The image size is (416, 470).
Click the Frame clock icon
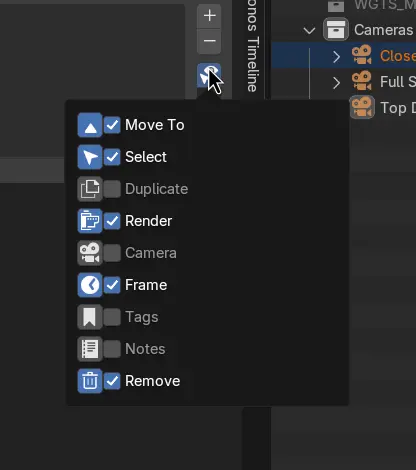(x=90, y=285)
